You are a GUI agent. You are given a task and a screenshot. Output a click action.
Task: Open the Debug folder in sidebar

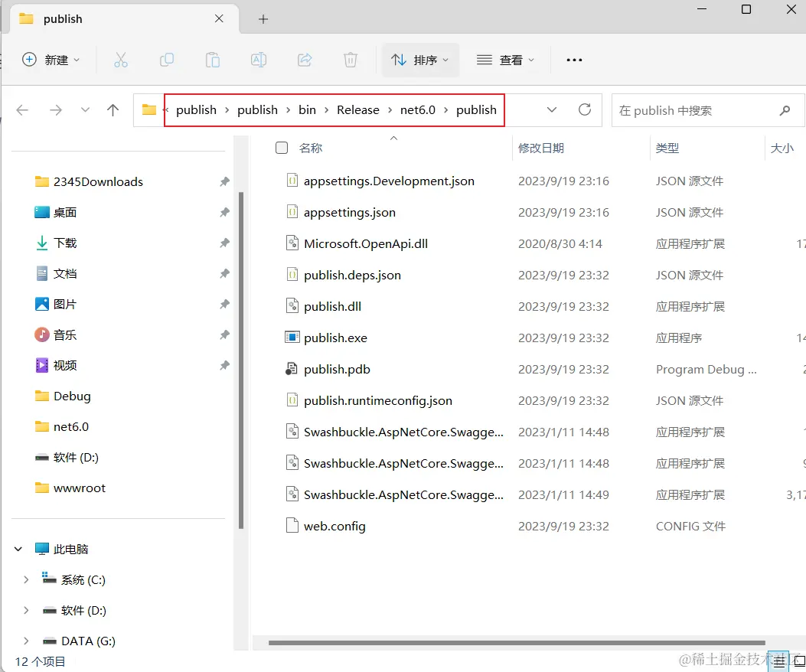coord(72,396)
